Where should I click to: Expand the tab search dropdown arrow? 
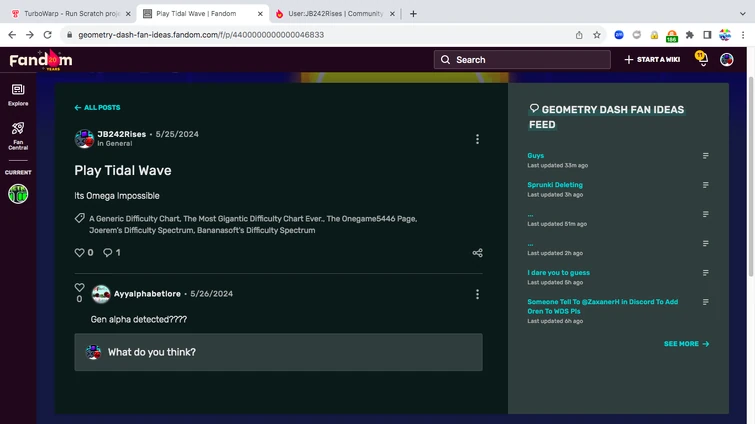(x=742, y=13)
